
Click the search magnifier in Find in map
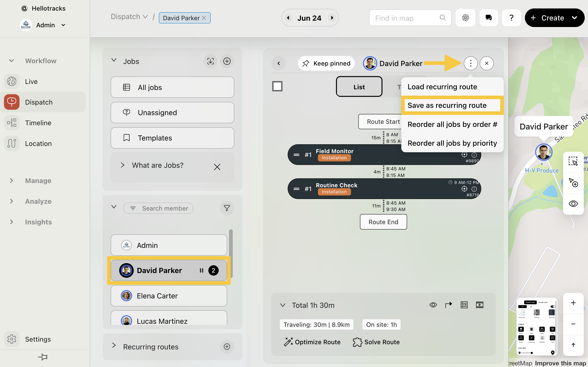[x=443, y=18]
